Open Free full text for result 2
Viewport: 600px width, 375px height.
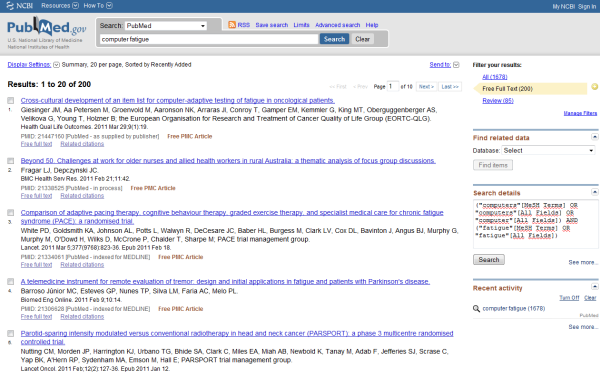pos(36,196)
